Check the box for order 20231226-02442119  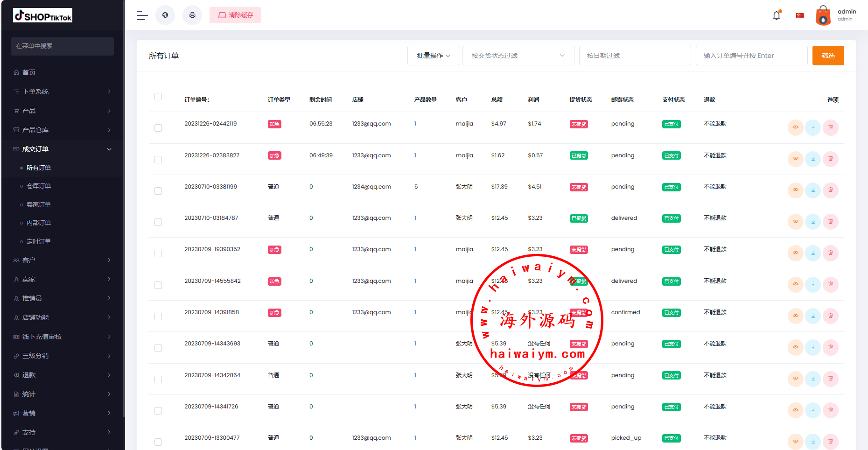coord(158,128)
